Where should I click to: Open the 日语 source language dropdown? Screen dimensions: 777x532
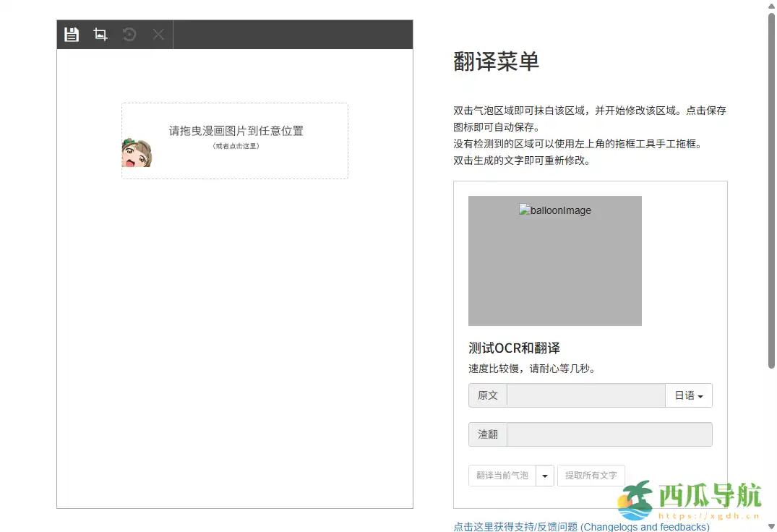pos(687,395)
